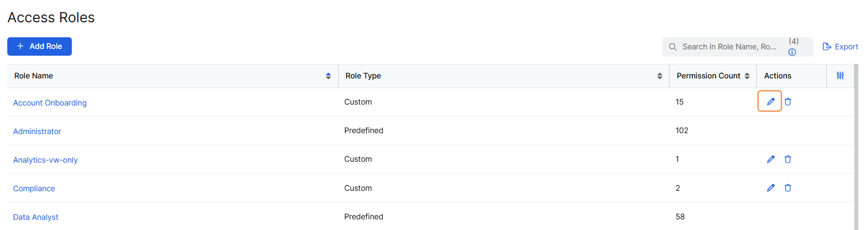This screenshot has width=868, height=230.
Task: Open the Account Onboarding role link
Action: pos(50,103)
